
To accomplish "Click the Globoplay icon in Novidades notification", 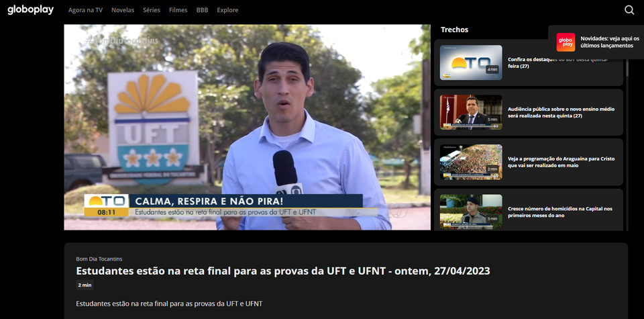I will [x=566, y=42].
